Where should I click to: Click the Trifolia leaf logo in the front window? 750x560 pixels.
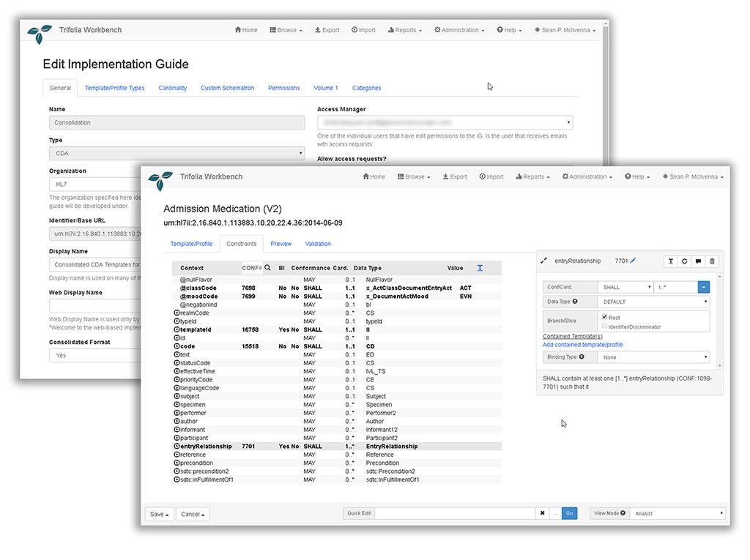click(160, 180)
